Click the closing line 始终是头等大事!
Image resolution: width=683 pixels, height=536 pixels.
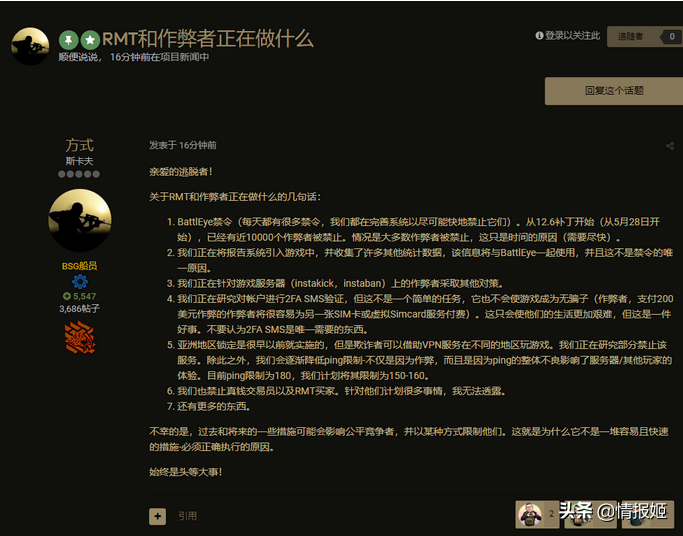[186, 472]
